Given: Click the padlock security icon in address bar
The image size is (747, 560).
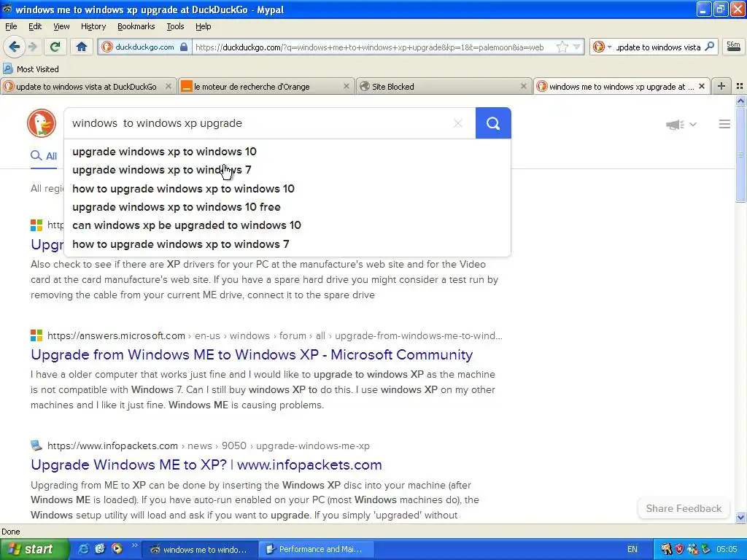Looking at the screenshot, I should [184, 47].
